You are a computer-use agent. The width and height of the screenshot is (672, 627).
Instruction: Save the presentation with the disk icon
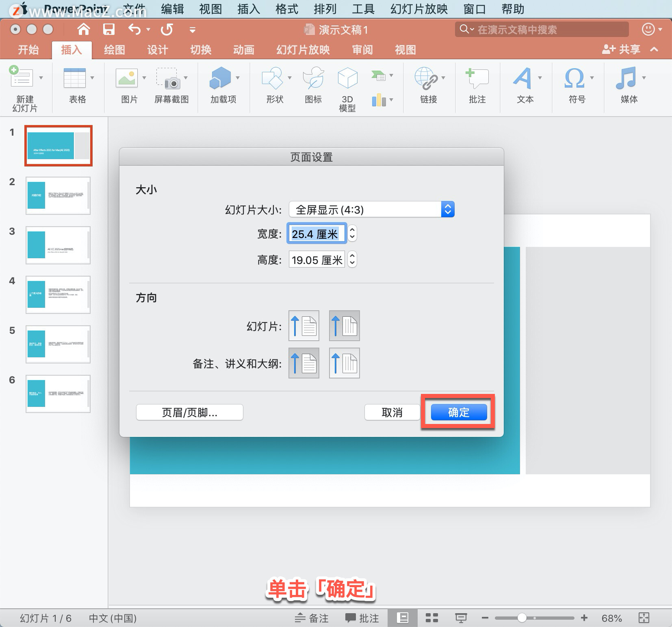(108, 29)
